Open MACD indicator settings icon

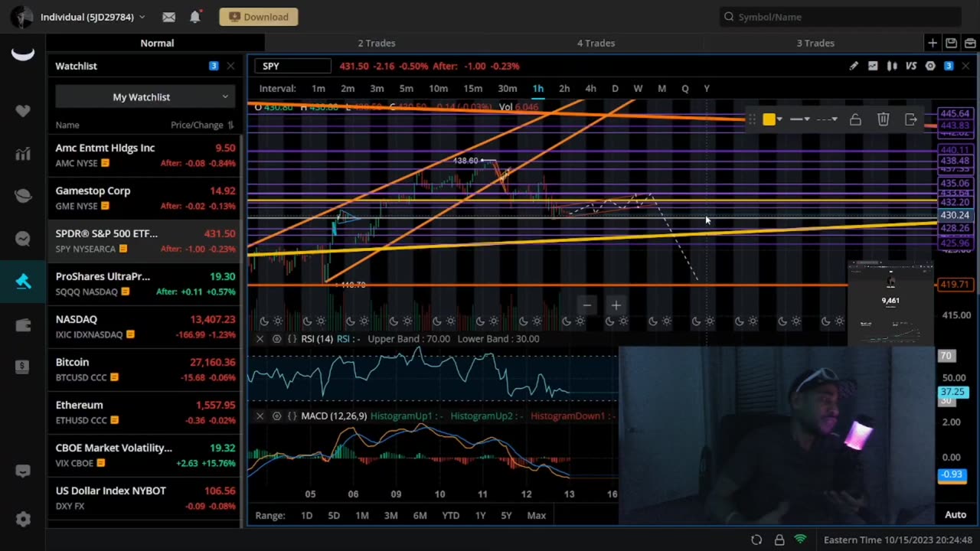pos(276,416)
